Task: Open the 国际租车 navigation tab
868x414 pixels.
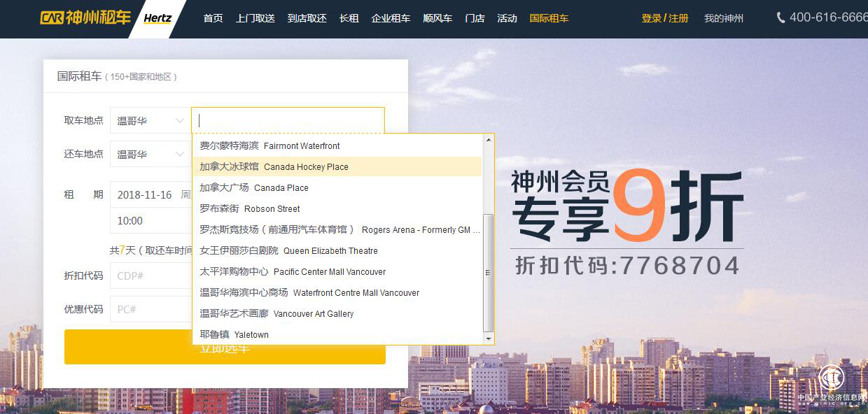Action: click(549, 18)
